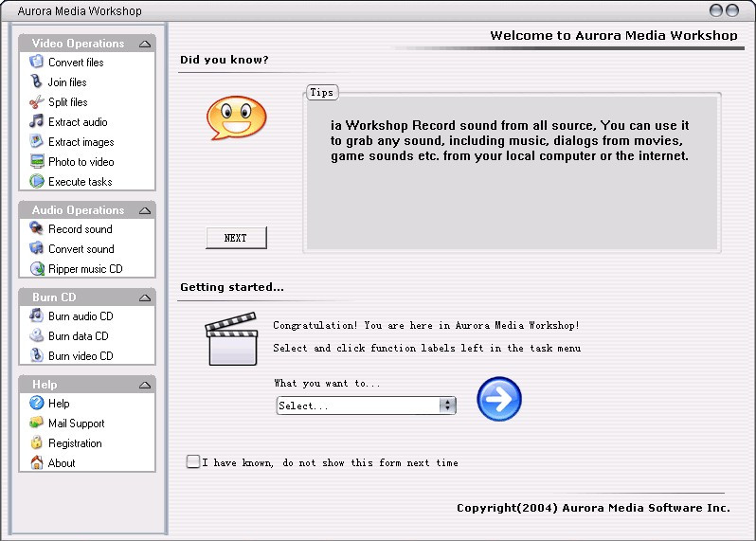The height and width of the screenshot is (541, 756).
Task: Click the Photo to video icon
Action: pos(37,161)
